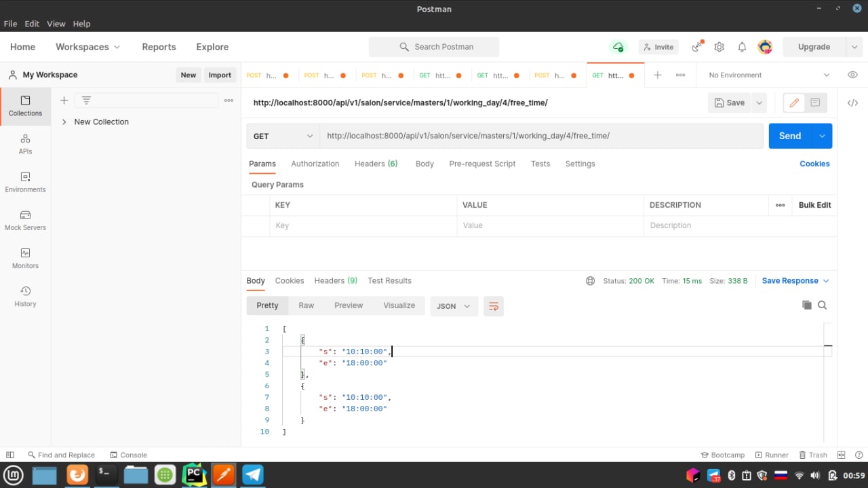This screenshot has width=868, height=488.
Task: Click the request URL input field
Action: tap(542, 136)
